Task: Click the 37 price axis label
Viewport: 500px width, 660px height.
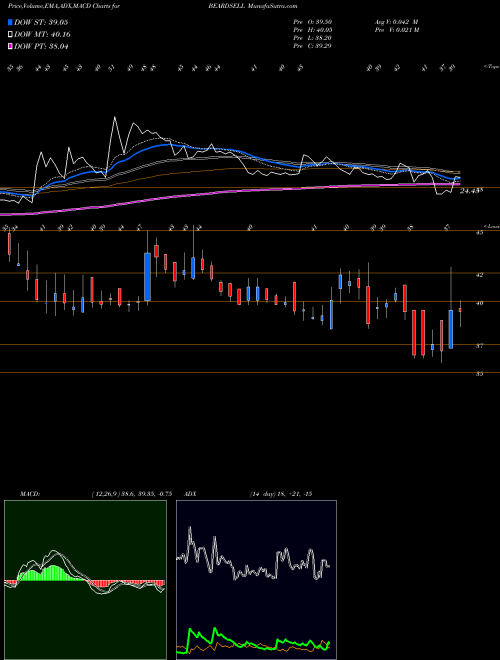Action: 479,346
